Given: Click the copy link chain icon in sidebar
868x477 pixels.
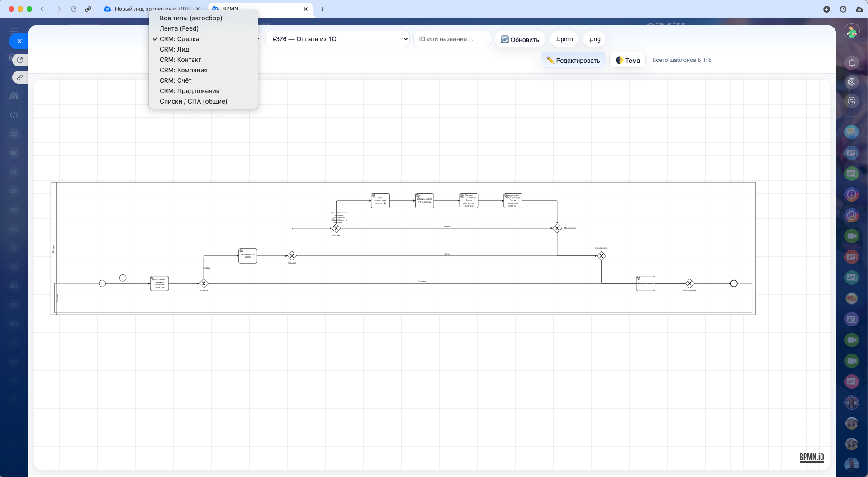Looking at the screenshot, I should [20, 77].
